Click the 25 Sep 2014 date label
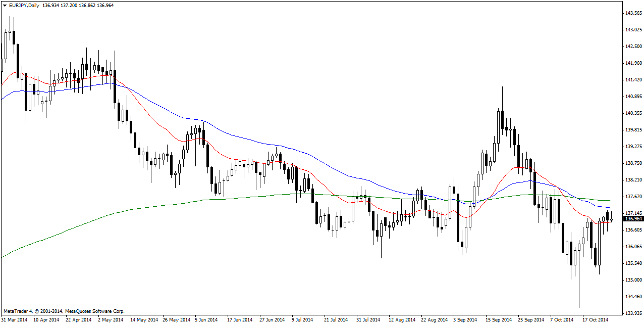Image resolution: width=644 pixels, height=324 pixels. click(x=531, y=320)
